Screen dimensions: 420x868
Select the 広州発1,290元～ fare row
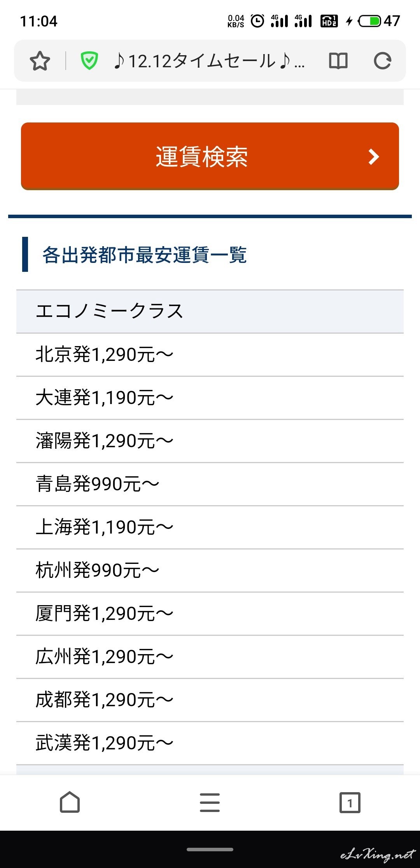point(210,657)
